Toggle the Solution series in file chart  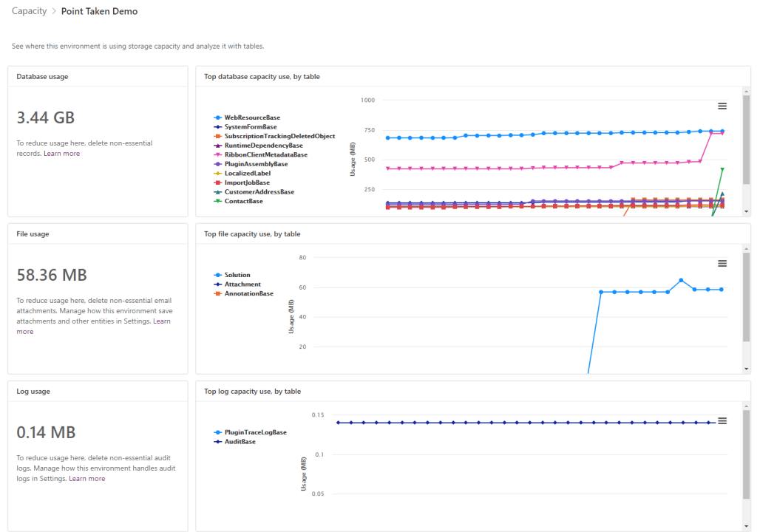click(237, 275)
